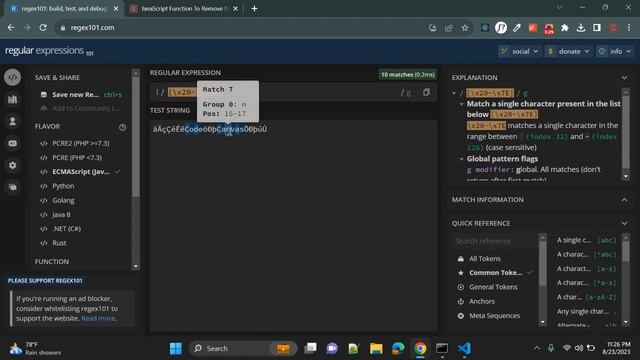Bookmark this page star icon

coord(464,28)
